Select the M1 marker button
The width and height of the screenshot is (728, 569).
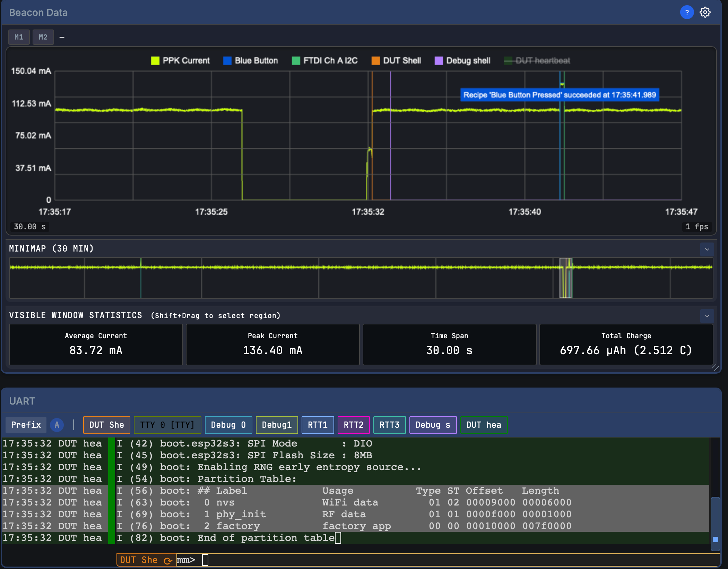(19, 37)
